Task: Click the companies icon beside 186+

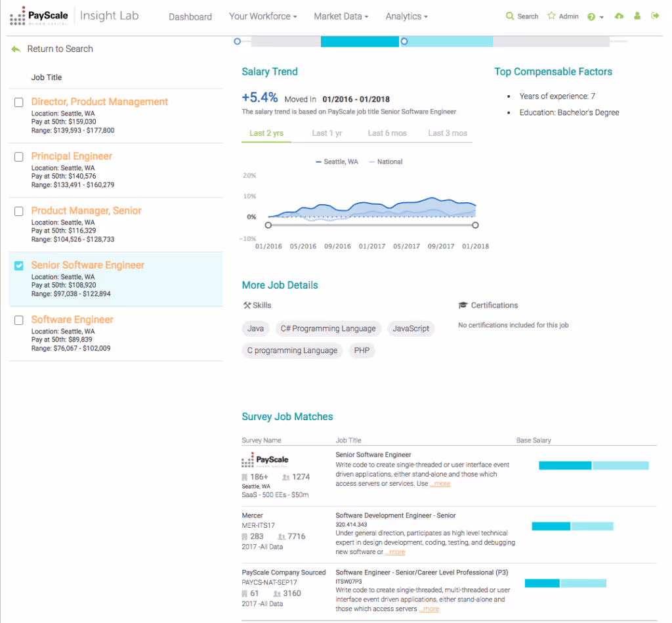Action: pos(244,477)
